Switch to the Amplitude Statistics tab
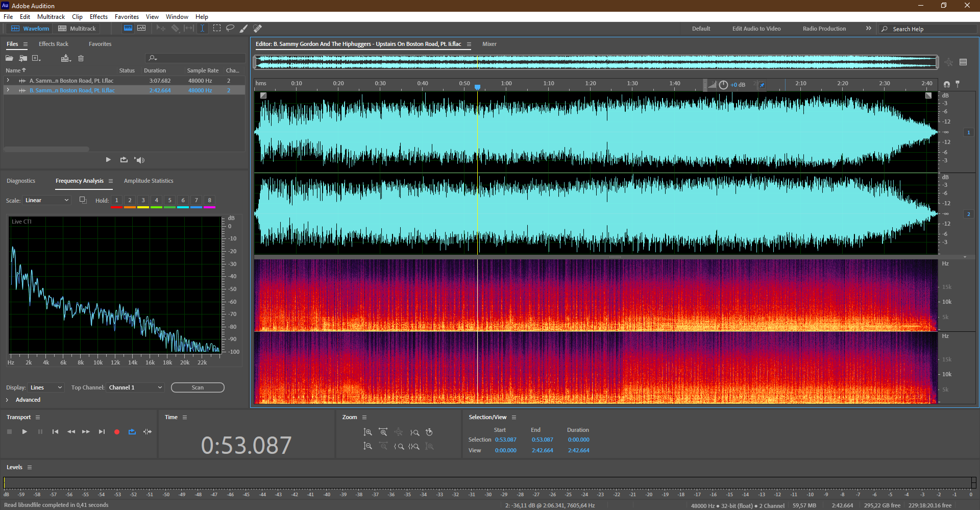Viewport: 980px width, 510px height. coord(149,181)
